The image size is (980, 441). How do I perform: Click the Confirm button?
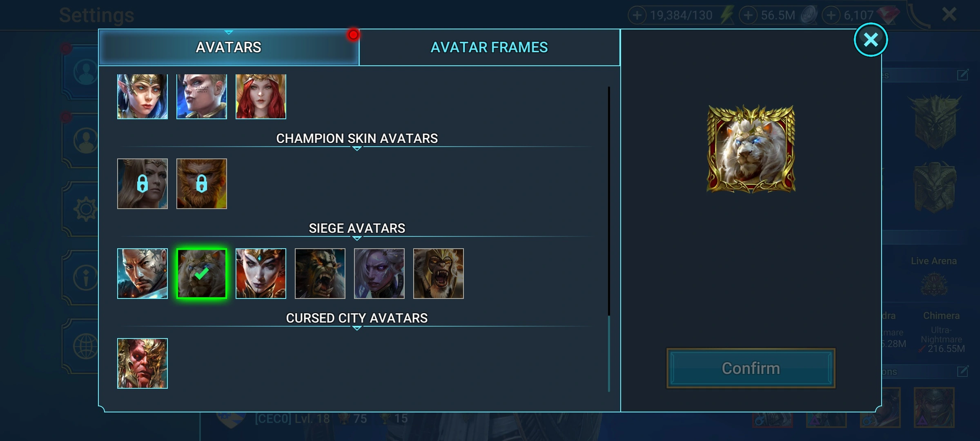click(751, 368)
